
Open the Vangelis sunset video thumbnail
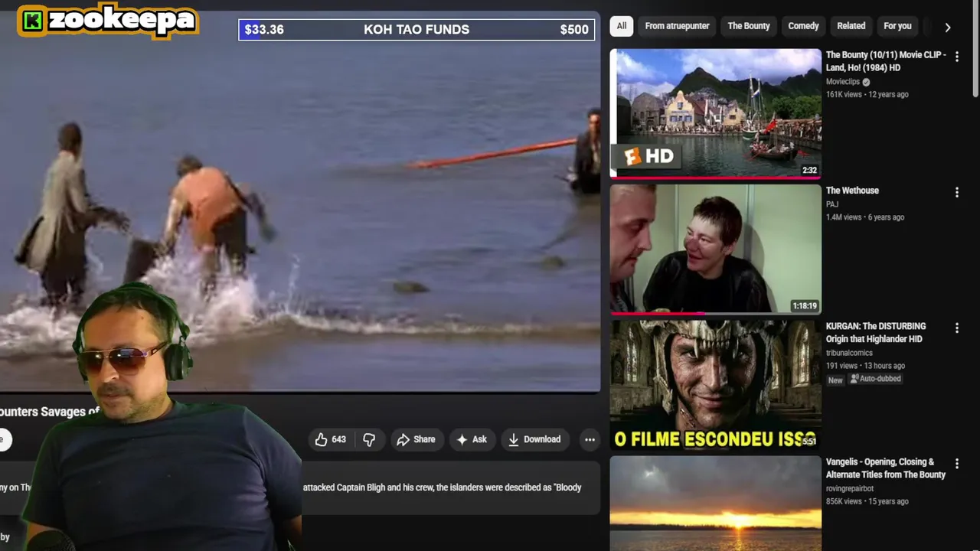(x=715, y=504)
